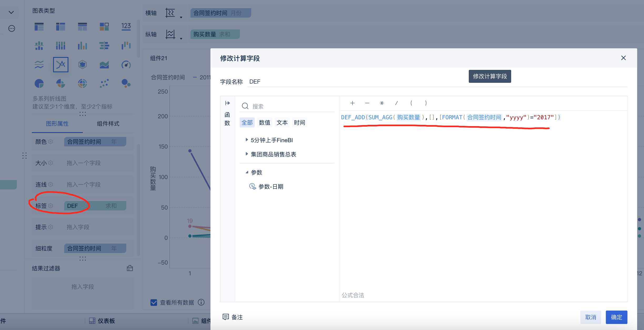Select the 参数-日期 parameter item

tap(266, 187)
